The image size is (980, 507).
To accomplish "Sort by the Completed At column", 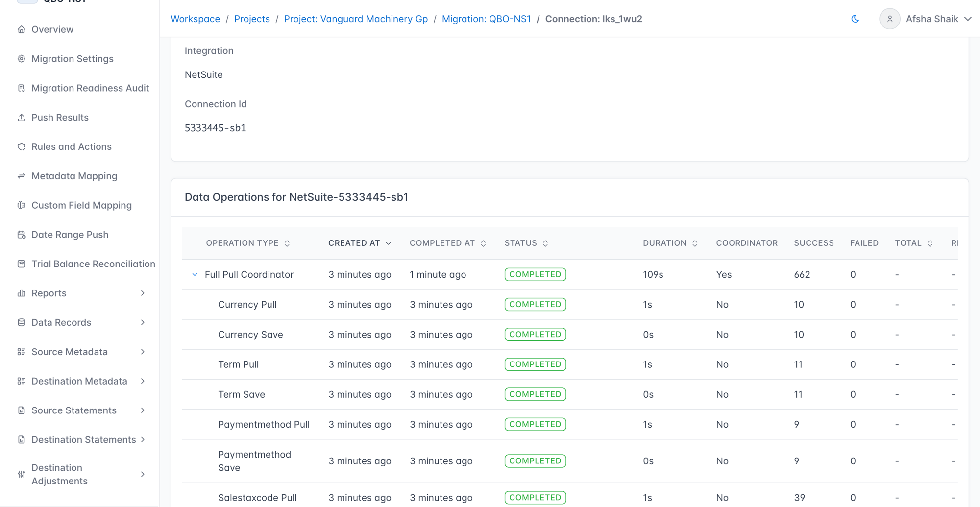I will click(x=448, y=243).
